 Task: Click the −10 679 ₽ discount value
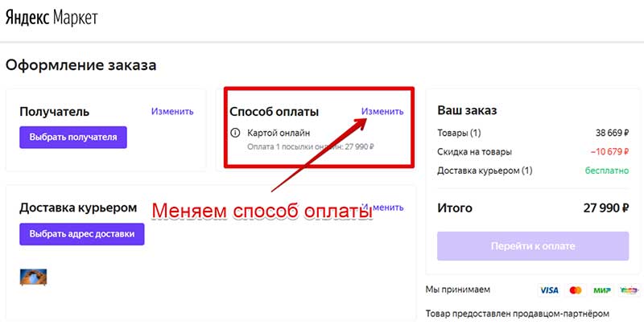[609, 152]
